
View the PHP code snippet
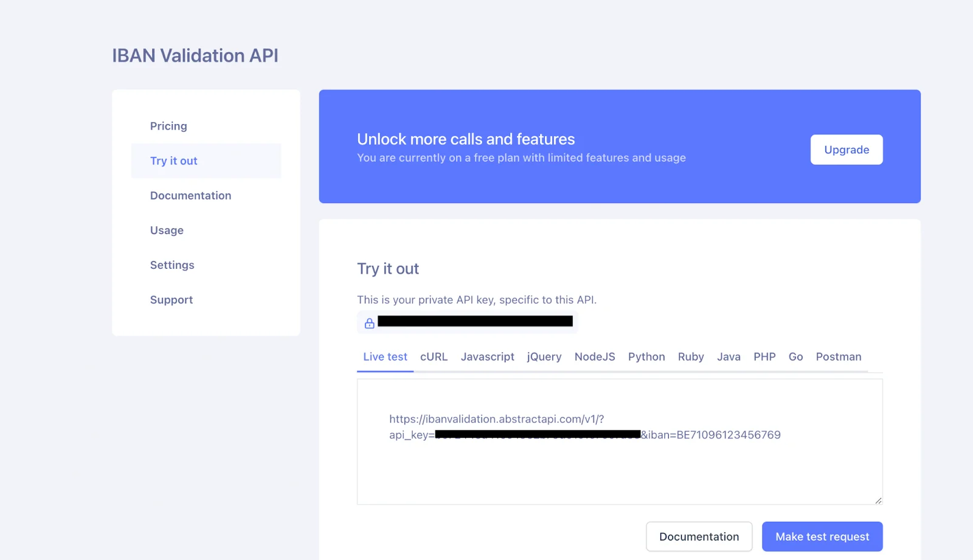pyautogui.click(x=764, y=357)
